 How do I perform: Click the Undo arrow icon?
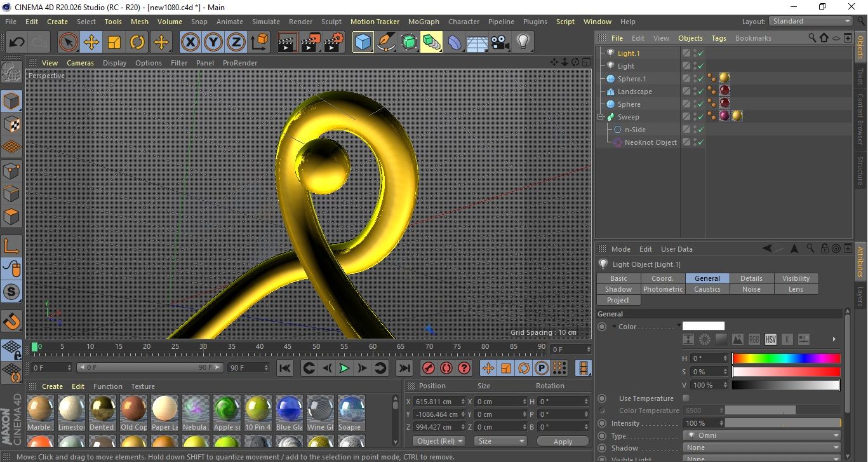click(x=17, y=43)
